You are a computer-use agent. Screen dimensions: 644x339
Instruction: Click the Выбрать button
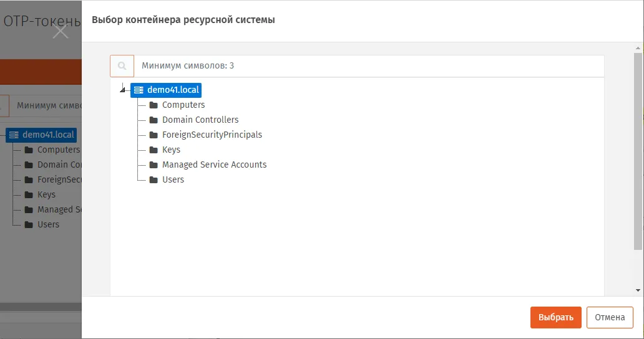555,317
